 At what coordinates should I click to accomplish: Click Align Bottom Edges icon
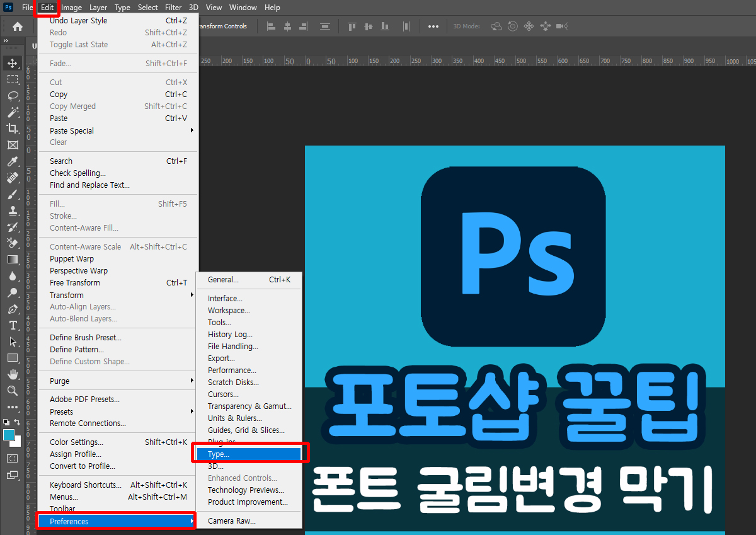pos(385,26)
